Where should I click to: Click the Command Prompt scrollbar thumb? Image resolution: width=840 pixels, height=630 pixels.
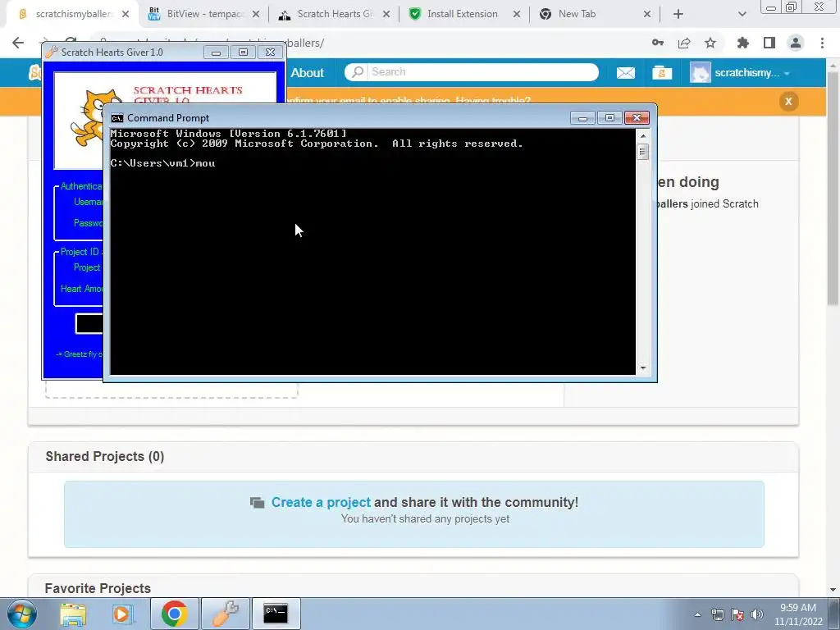pos(643,152)
